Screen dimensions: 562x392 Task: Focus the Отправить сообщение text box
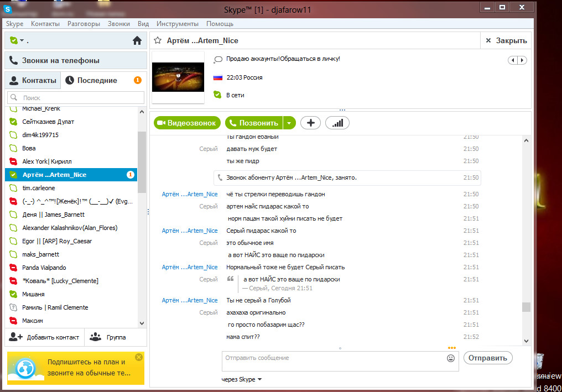(x=340, y=361)
